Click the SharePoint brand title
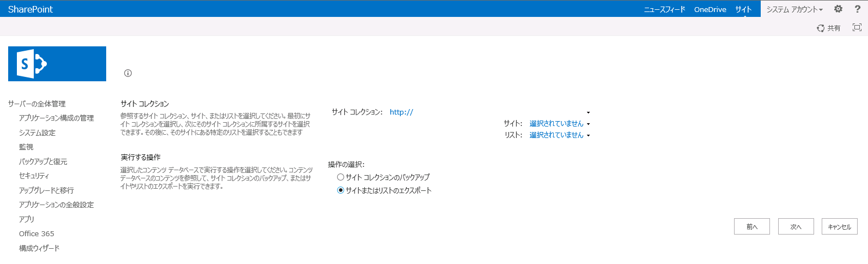 click(x=30, y=9)
